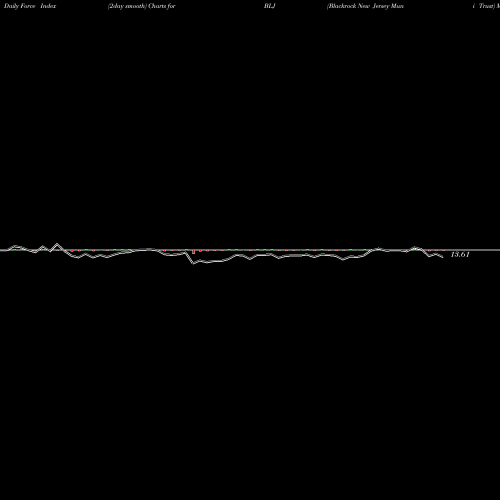Click the '13.61' value label
This screenshot has height=500, width=500.
click(460, 255)
